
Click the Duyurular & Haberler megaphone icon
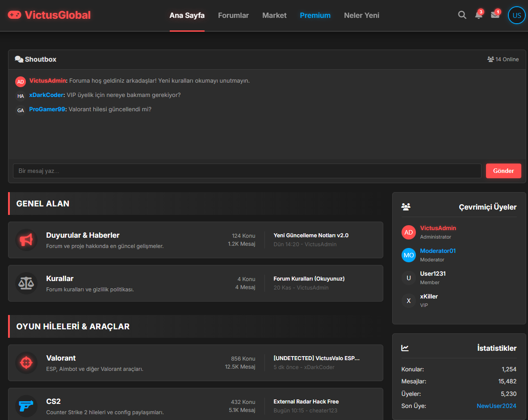coord(26,240)
